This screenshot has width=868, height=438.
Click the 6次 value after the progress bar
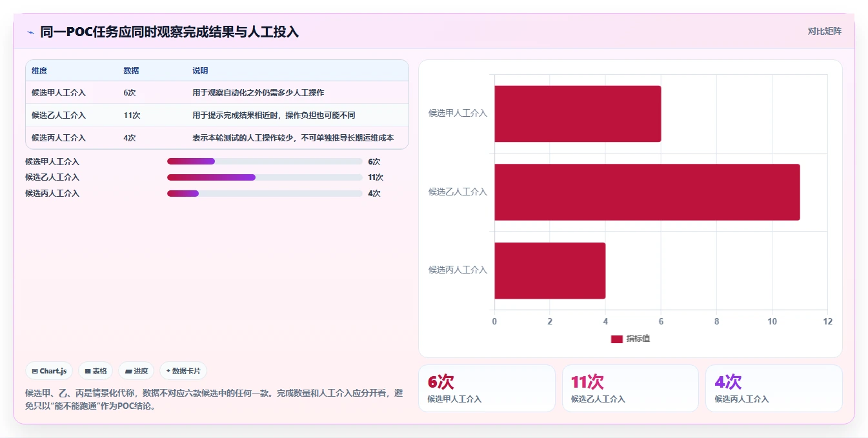point(374,162)
